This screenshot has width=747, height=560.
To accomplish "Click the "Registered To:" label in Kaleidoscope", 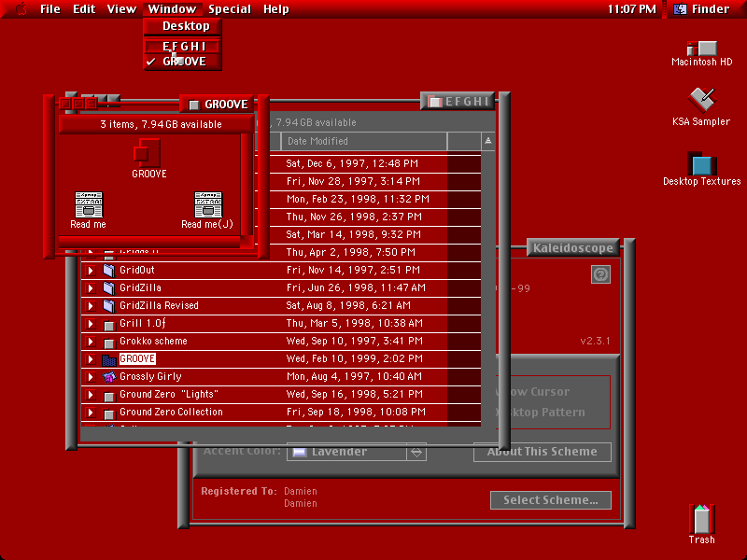I will [x=239, y=491].
